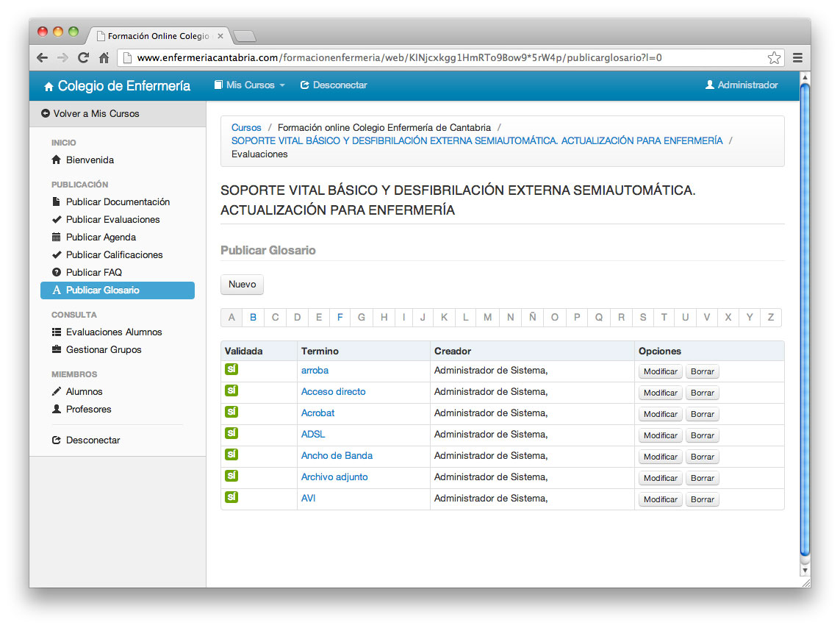This screenshot has width=840, height=628.
Task: Open the Chrome hamburger menu
Action: (x=797, y=58)
